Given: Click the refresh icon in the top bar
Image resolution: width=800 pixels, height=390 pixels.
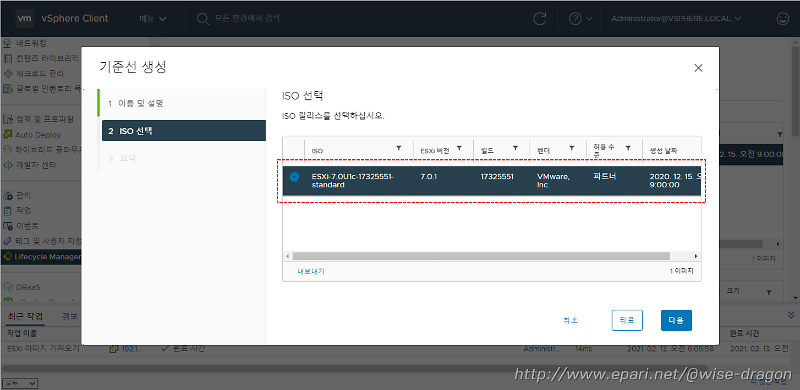Looking at the screenshot, I should tap(539, 19).
